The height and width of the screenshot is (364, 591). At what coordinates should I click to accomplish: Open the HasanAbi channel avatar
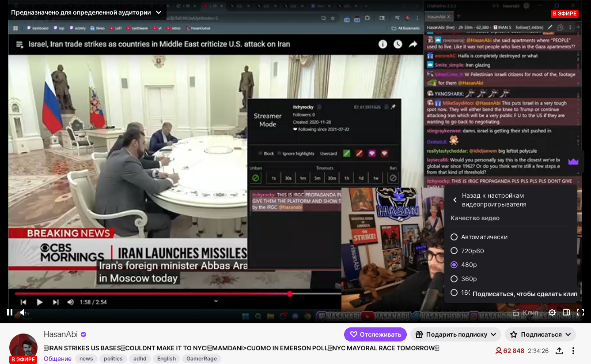(23, 347)
